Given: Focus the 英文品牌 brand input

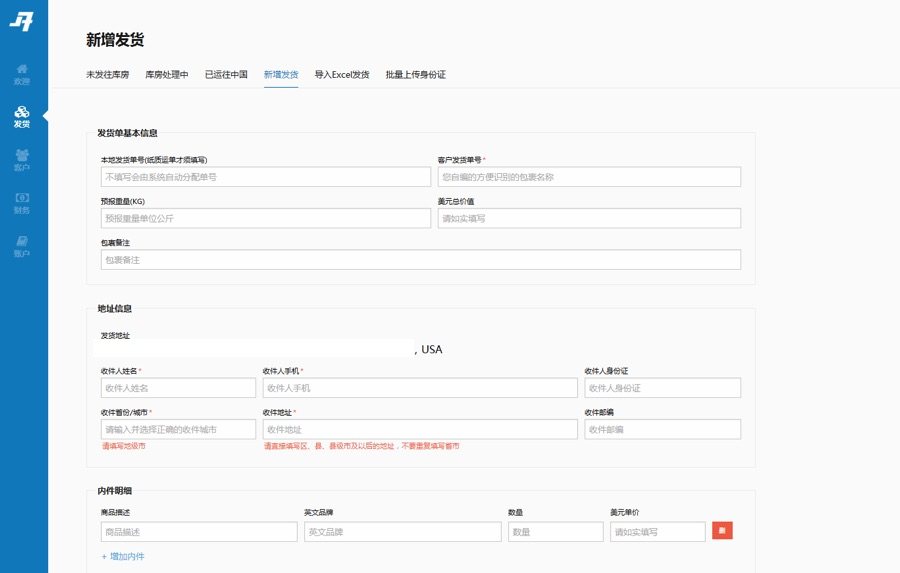Looking at the screenshot, I should click(402, 532).
